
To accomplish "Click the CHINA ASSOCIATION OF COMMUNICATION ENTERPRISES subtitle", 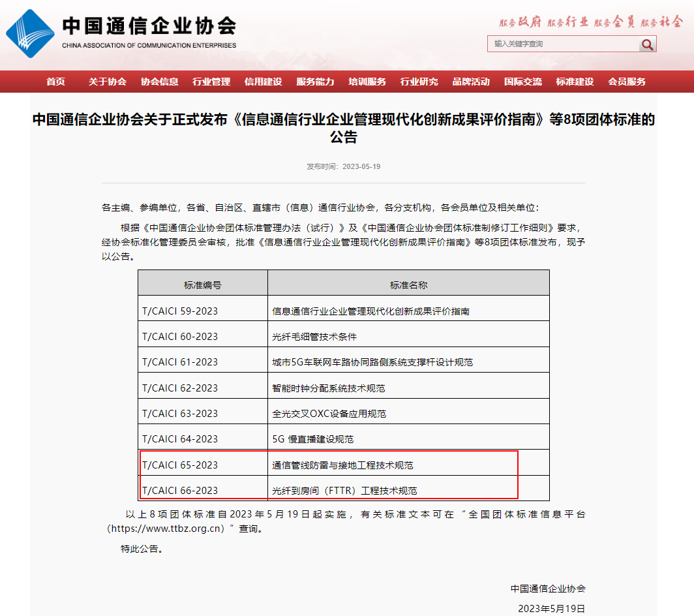I will 149,45.
